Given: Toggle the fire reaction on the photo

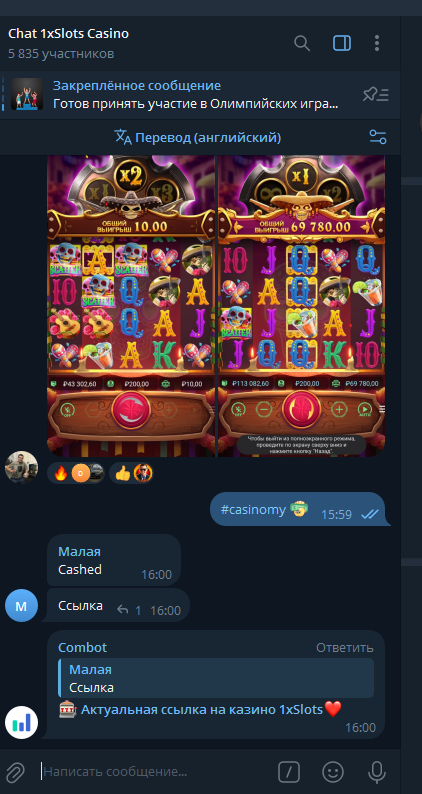Looking at the screenshot, I should tap(76, 473).
